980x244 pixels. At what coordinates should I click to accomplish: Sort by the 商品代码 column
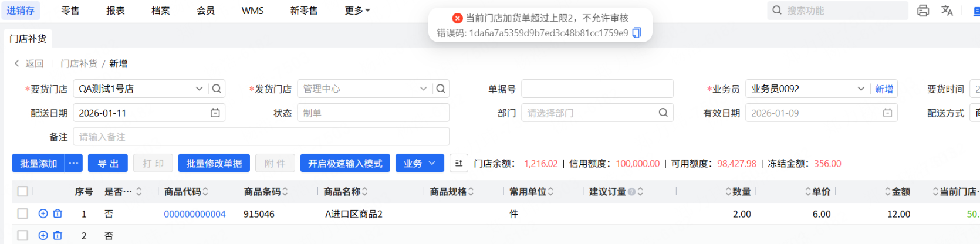[205, 191]
